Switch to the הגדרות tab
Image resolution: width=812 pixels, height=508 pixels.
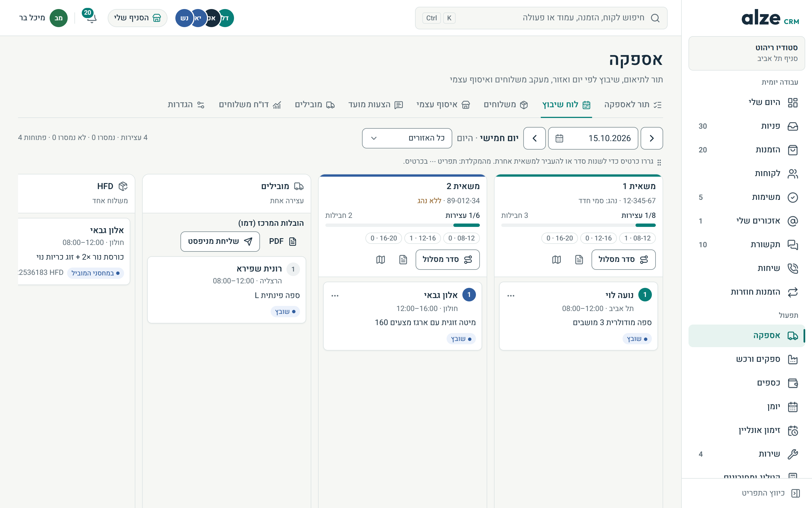coord(186,105)
